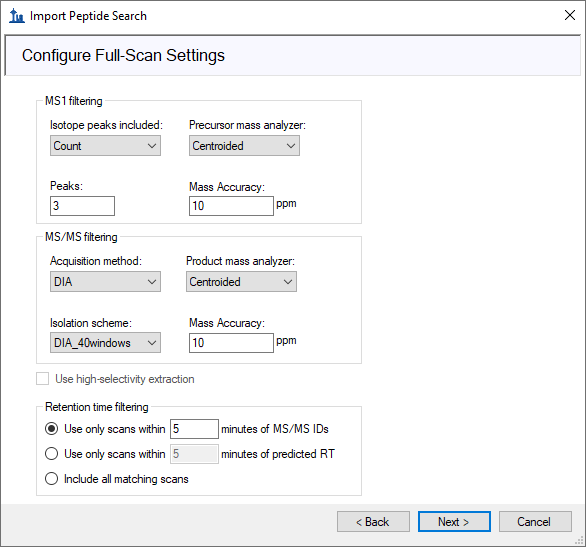
Task: Click the MS1 Mass Accuracy ppm field
Action: tap(231, 206)
